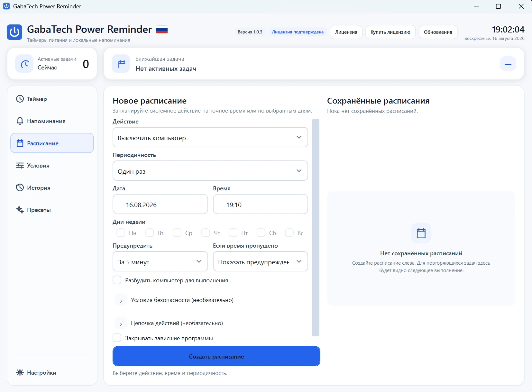Click Пока нет сохранённых расписаний text
532x392 pixels.
point(372,111)
